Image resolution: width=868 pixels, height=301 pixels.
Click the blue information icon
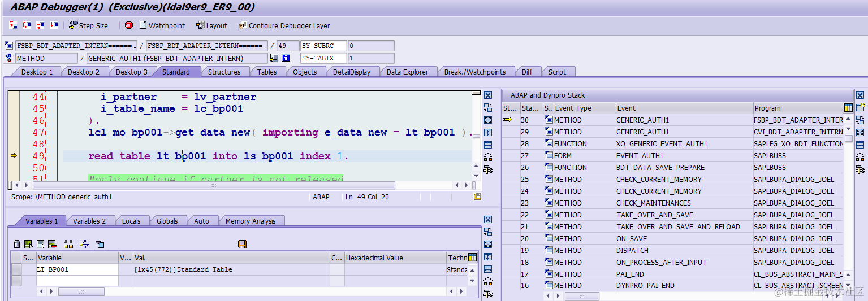click(286, 58)
